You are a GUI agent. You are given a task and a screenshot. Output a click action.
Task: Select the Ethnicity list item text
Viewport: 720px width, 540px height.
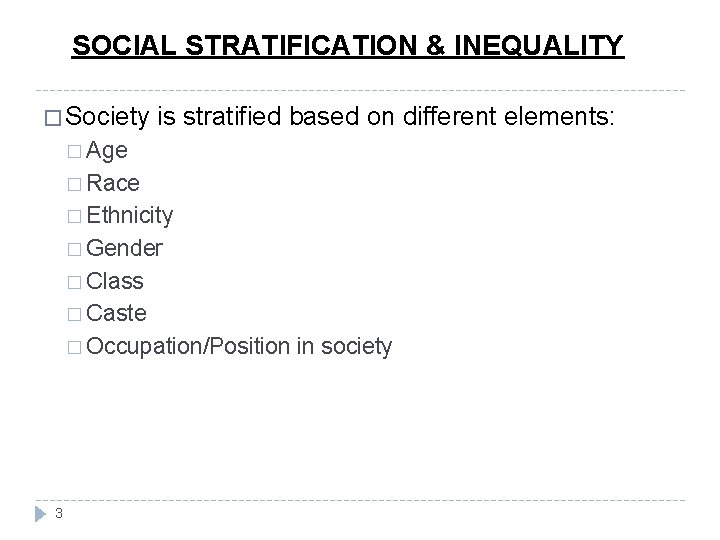click(129, 216)
